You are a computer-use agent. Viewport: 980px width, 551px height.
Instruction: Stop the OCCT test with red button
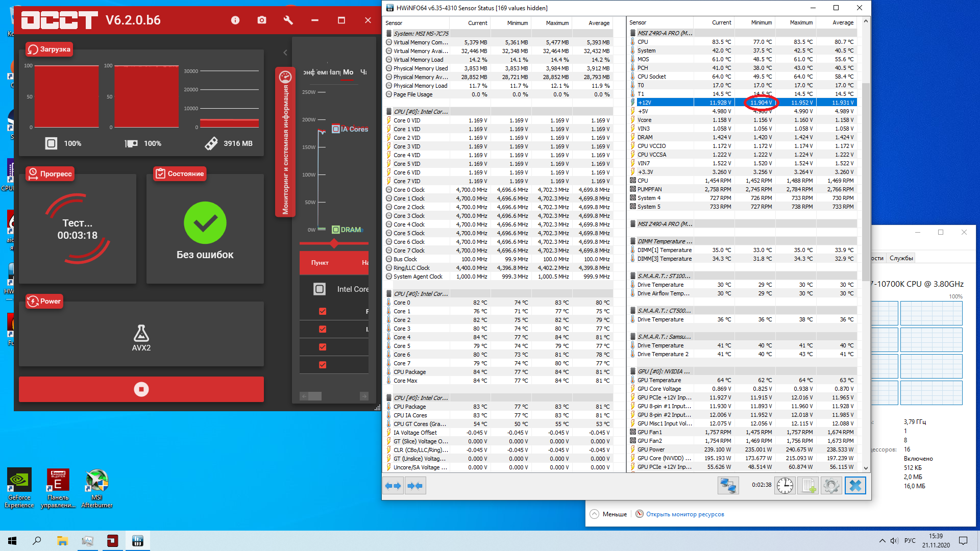pyautogui.click(x=141, y=389)
